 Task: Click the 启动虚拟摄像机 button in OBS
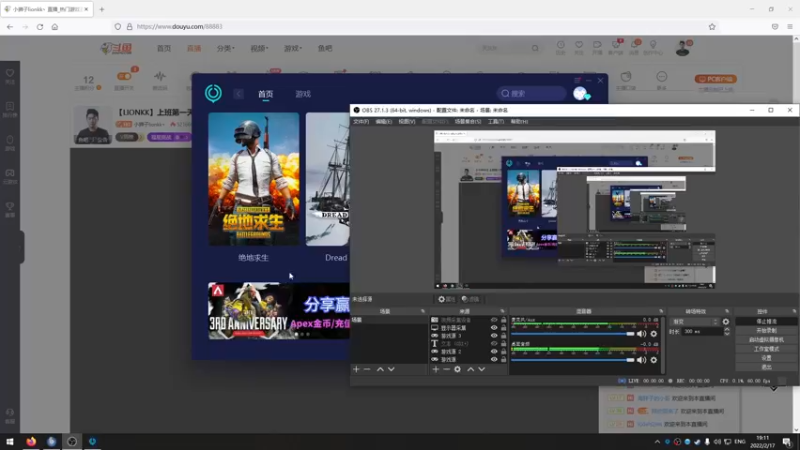pyautogui.click(x=766, y=340)
